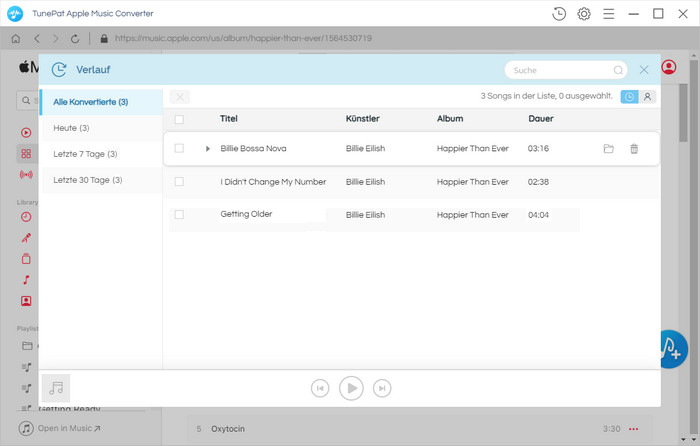This screenshot has width=700, height=446.
Task: Check the Billie Bossa Nova checkbox
Action: [179, 148]
